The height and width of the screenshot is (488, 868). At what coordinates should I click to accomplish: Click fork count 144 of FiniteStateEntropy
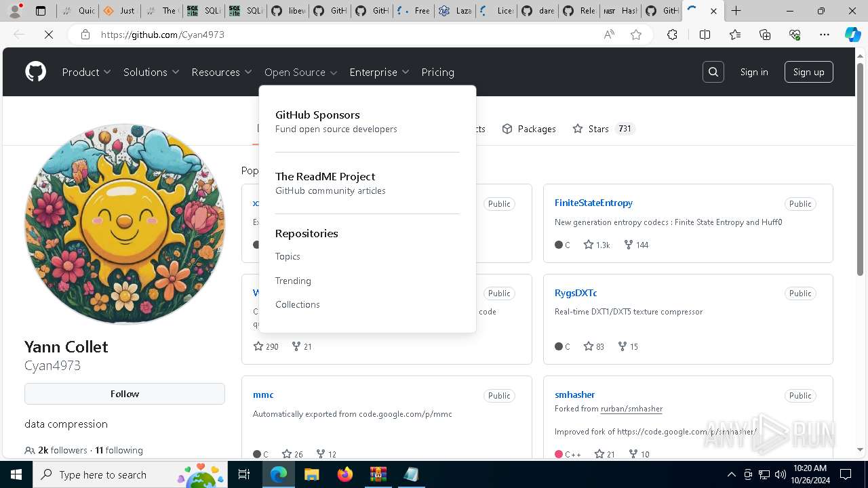coord(636,245)
